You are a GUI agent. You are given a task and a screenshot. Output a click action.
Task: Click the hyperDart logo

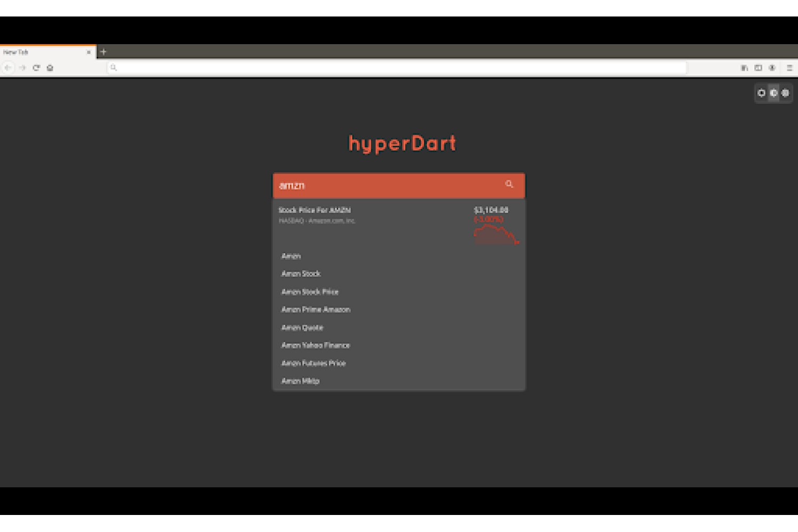402,144
